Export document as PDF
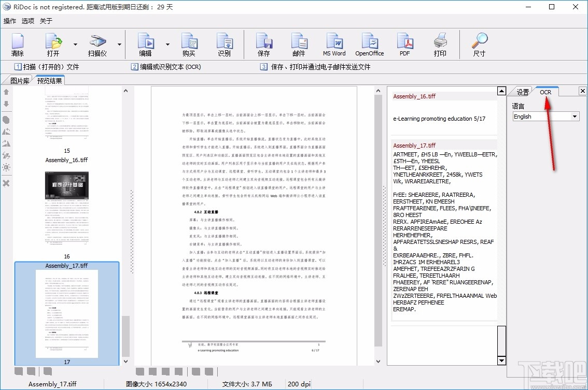The height and width of the screenshot is (390, 588). 404,45
